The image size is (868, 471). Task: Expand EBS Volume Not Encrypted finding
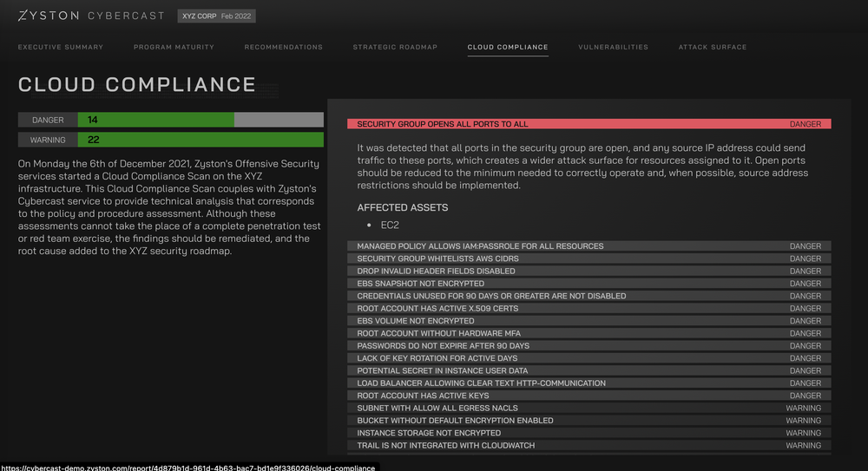pos(589,320)
